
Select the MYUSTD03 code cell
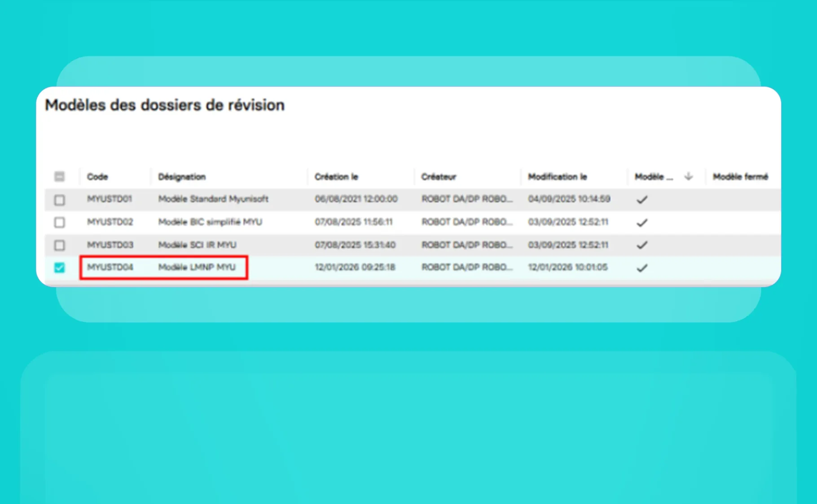click(110, 245)
